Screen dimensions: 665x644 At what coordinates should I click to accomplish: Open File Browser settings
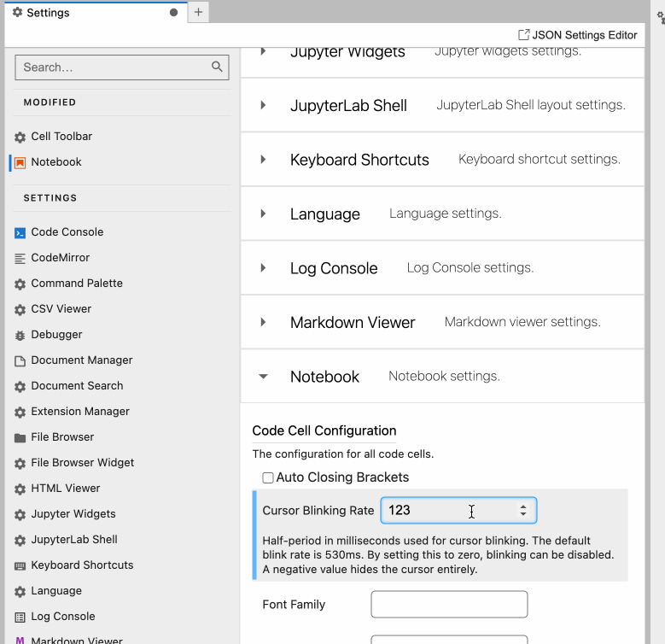pos(62,436)
